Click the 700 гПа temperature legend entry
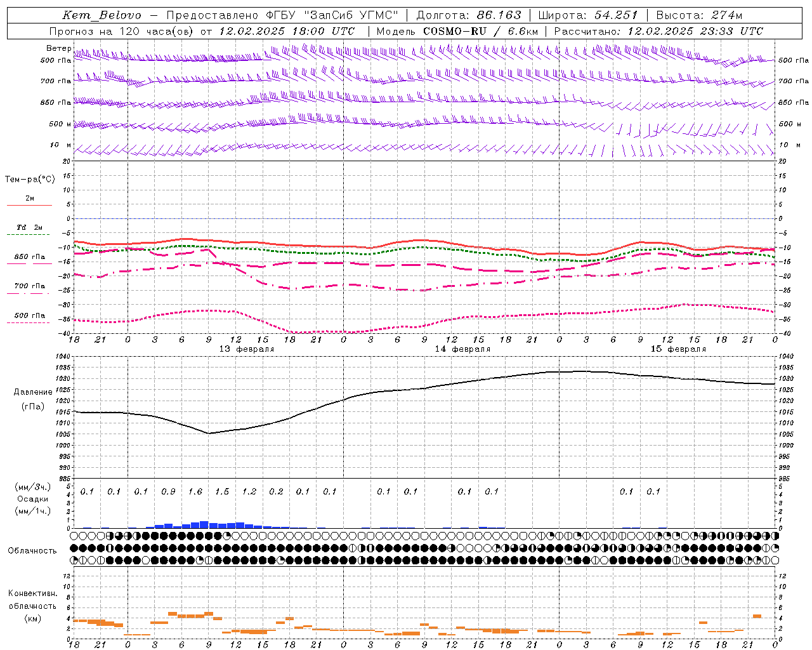The height and width of the screenshot is (650, 812). coord(30,286)
